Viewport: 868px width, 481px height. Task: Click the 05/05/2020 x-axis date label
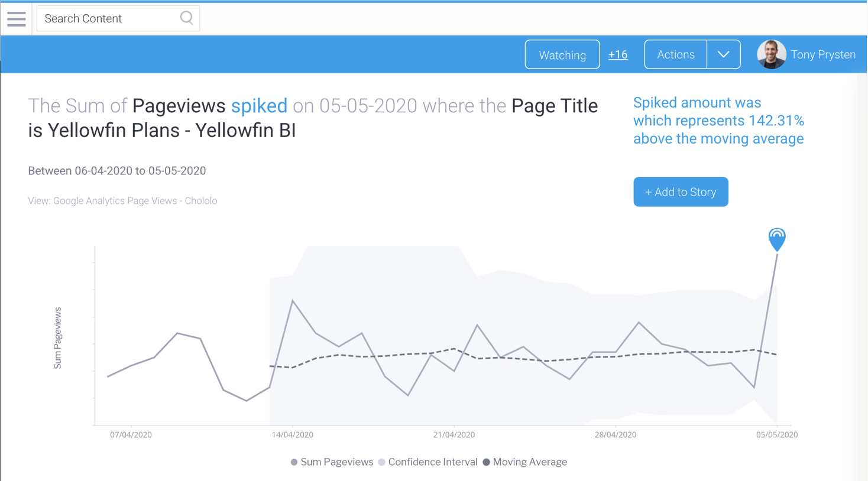[776, 435]
